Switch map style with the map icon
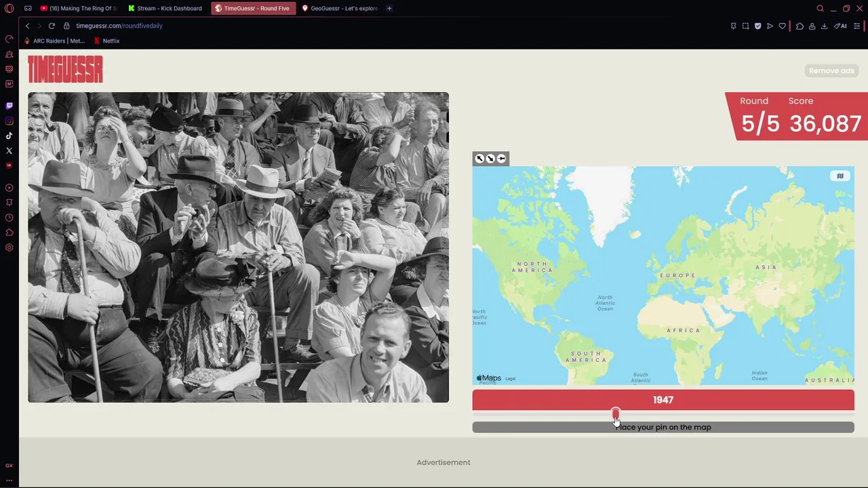The height and width of the screenshot is (488, 868). coord(840,176)
